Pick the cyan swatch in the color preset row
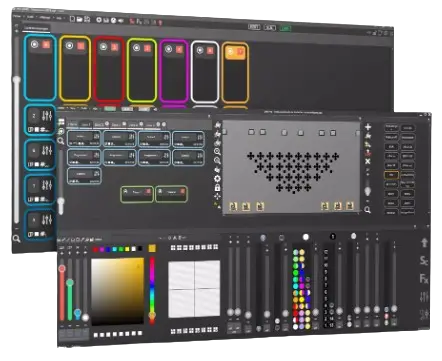The height and width of the screenshot is (361, 442). click(115, 249)
